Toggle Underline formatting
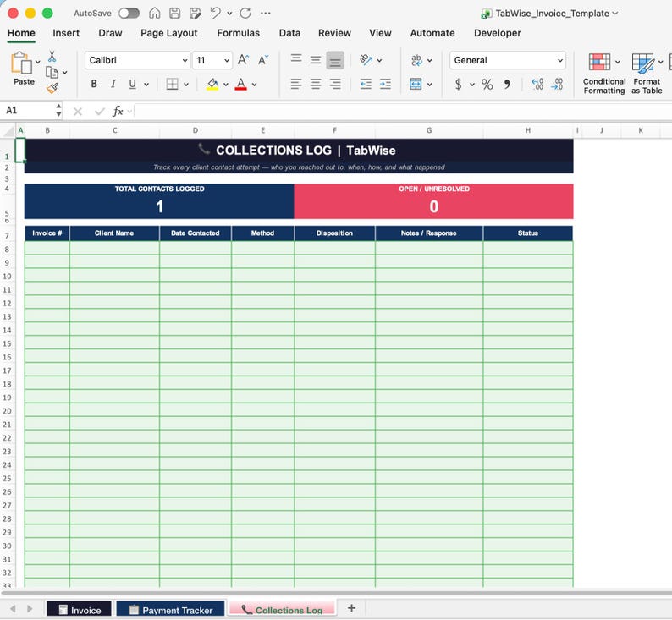The height and width of the screenshot is (620, 672). pos(132,84)
